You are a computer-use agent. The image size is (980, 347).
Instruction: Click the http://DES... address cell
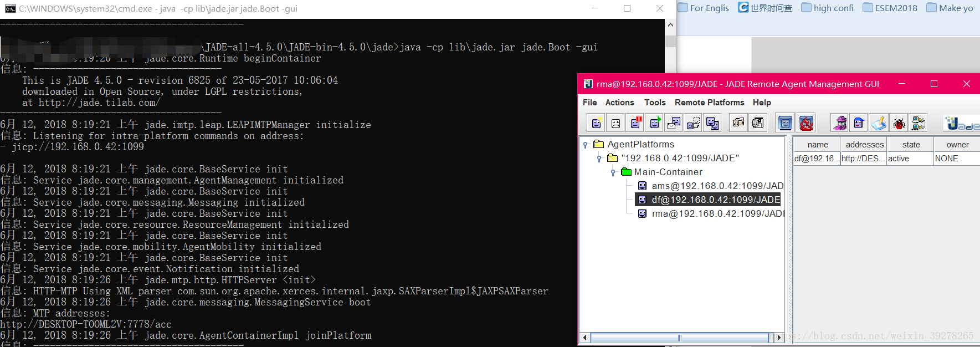864,159
